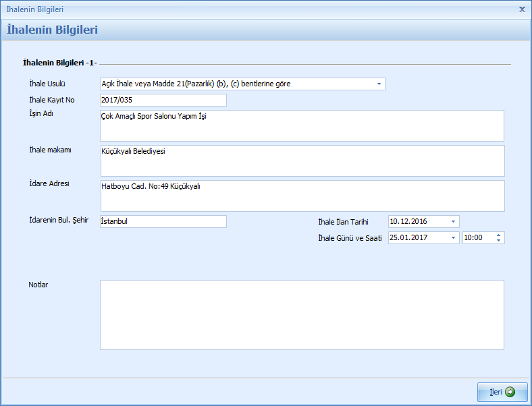Screen dimensions: 532x406
Task: Click into the İhale makamı text box
Action: pos(301,161)
